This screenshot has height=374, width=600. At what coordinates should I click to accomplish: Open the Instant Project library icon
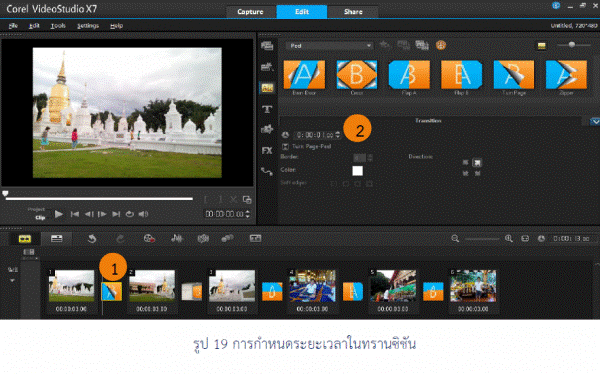pyautogui.click(x=267, y=67)
